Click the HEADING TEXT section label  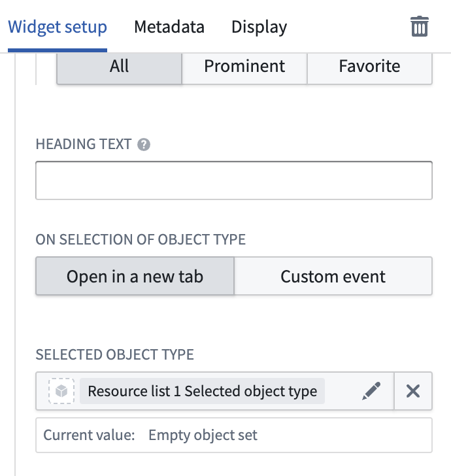click(x=84, y=144)
